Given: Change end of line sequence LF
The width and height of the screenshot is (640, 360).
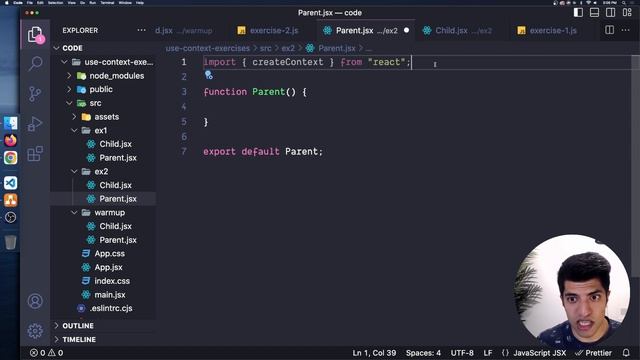Looking at the screenshot, I should coord(488,353).
